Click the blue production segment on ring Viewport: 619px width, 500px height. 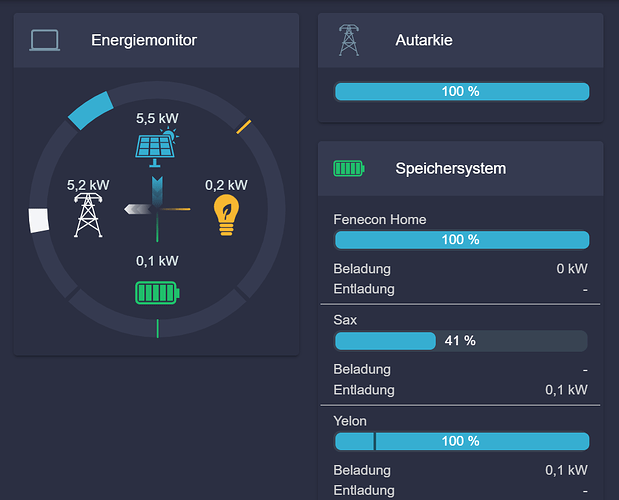coord(91,110)
